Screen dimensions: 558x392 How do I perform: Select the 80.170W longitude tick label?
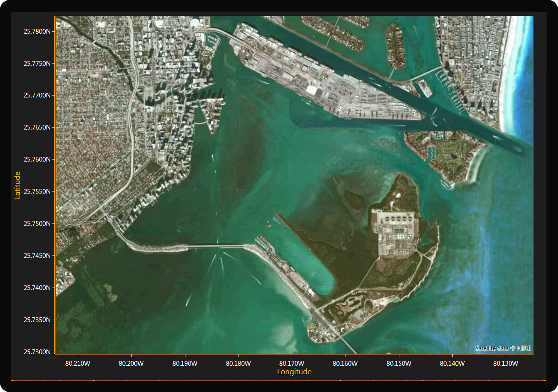point(292,363)
